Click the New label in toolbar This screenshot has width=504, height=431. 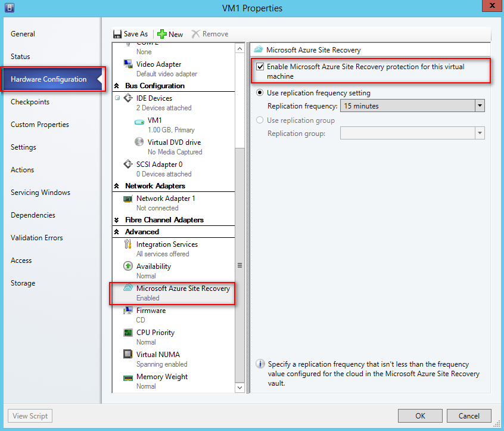(x=176, y=34)
